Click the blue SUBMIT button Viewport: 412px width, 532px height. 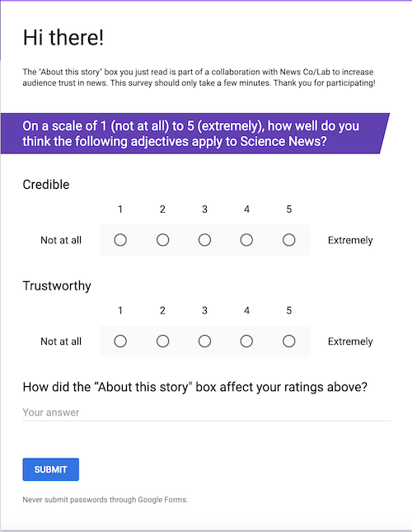[51, 469]
